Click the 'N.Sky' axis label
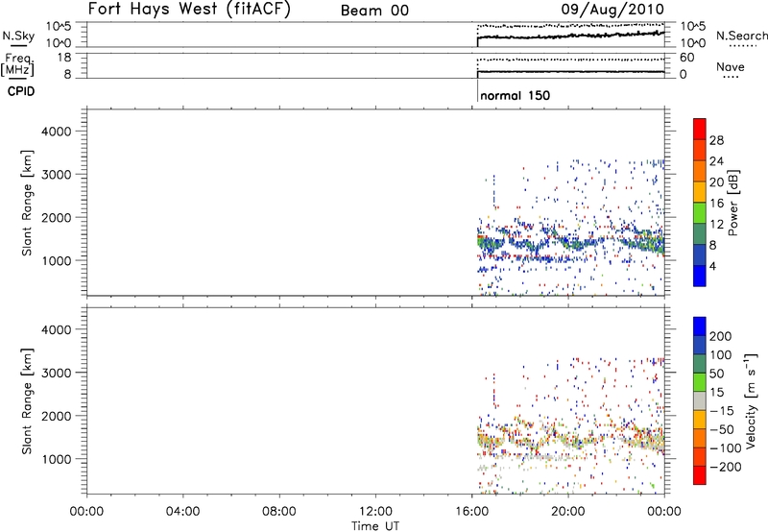This screenshot has height=532, width=768. tap(18, 36)
